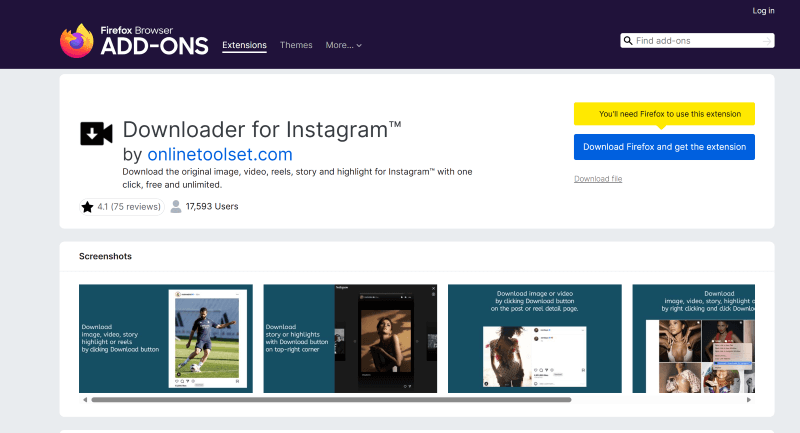Expand the More... dropdown menu
This screenshot has width=800, height=433.
pyautogui.click(x=343, y=45)
